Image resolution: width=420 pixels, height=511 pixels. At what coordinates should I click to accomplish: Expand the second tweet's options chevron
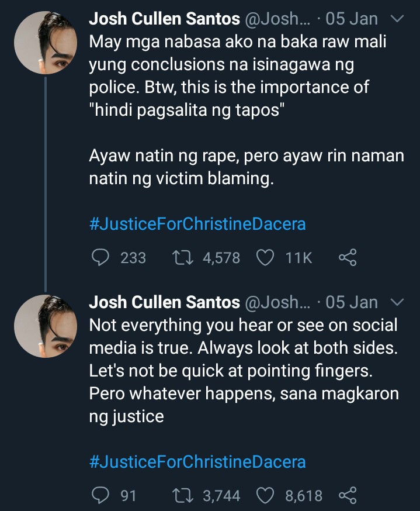tap(397, 302)
